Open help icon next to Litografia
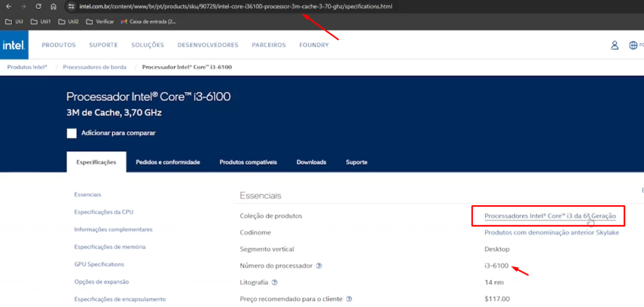 pyautogui.click(x=274, y=282)
